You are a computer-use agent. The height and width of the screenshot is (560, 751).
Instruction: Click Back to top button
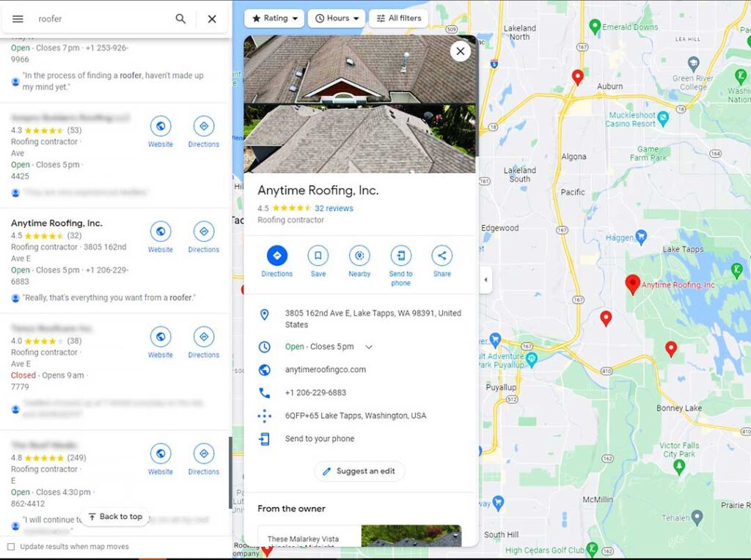[115, 517]
